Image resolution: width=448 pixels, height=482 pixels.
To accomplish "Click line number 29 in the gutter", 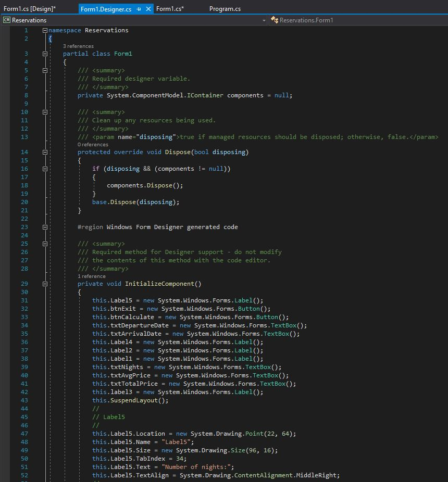I will click(24, 284).
